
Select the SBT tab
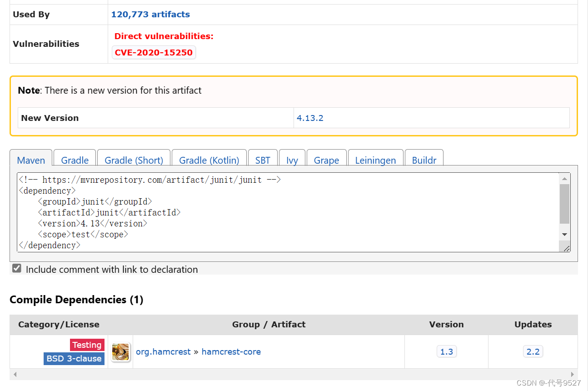[x=263, y=160]
